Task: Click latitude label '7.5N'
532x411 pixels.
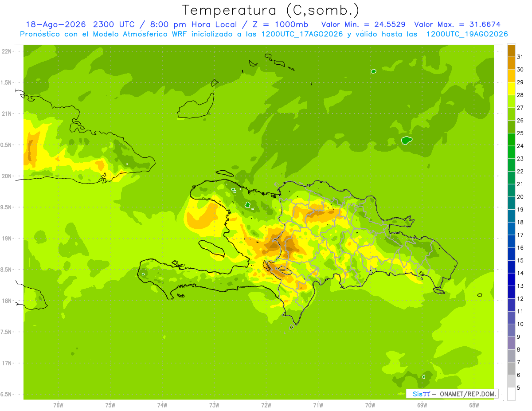Action: click(7, 332)
